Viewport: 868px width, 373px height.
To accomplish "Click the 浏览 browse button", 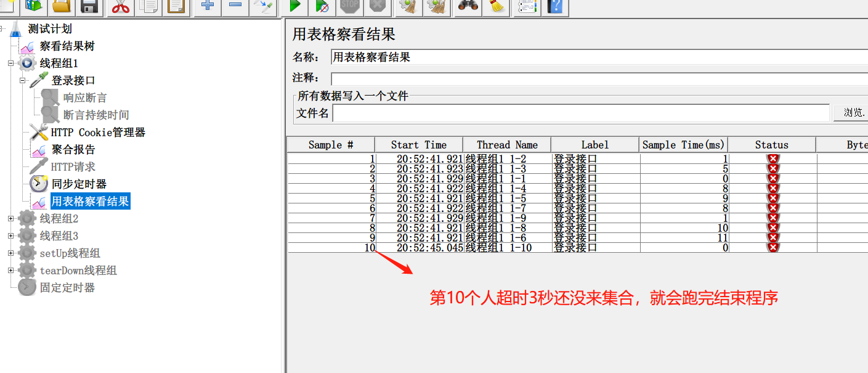I will pyautogui.click(x=851, y=113).
